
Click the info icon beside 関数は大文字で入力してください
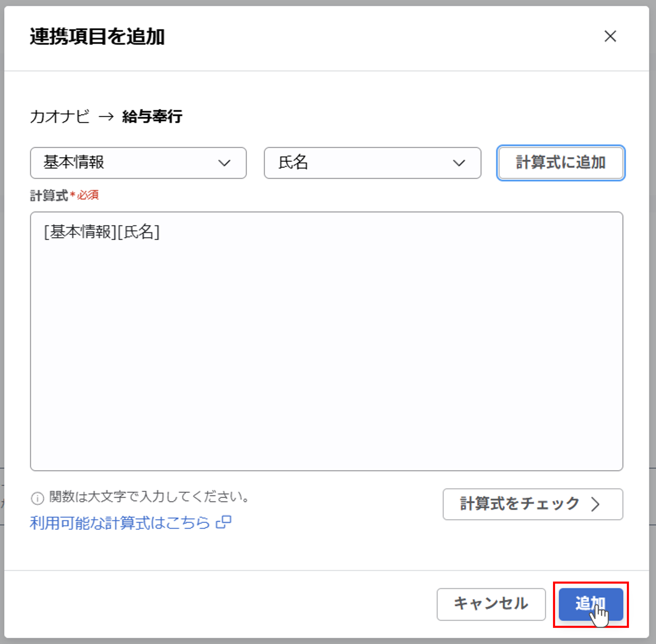coord(37,498)
